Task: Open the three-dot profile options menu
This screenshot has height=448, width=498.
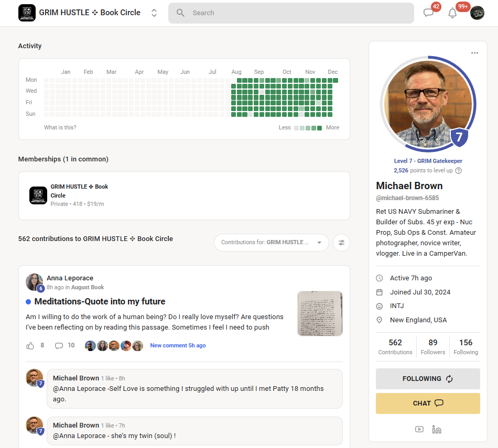Action: pyautogui.click(x=474, y=53)
